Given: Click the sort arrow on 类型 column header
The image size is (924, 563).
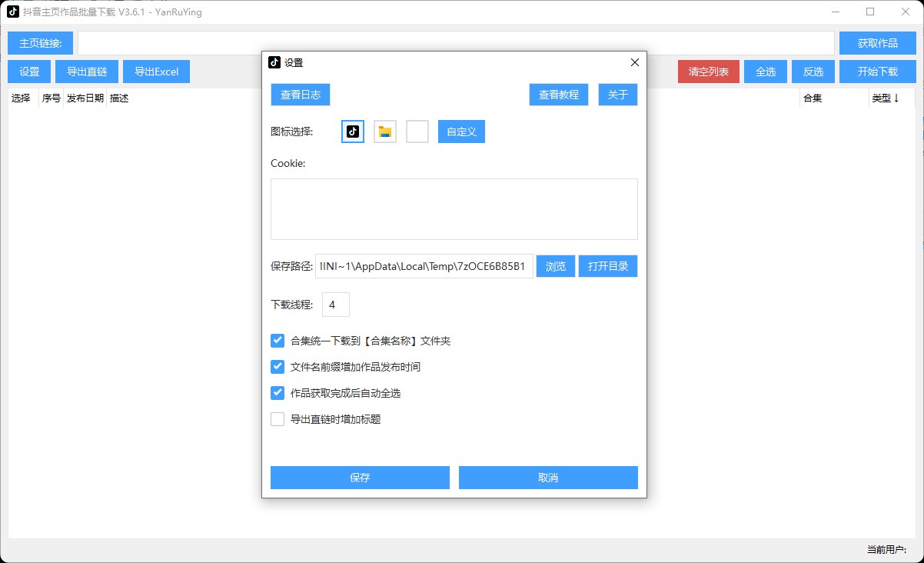Looking at the screenshot, I should [896, 98].
